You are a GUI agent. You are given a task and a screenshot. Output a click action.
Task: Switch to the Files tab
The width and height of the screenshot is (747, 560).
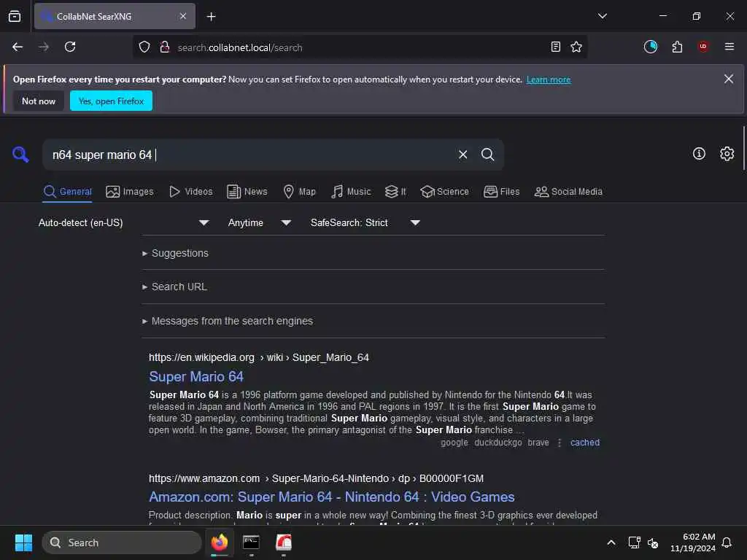502,192
